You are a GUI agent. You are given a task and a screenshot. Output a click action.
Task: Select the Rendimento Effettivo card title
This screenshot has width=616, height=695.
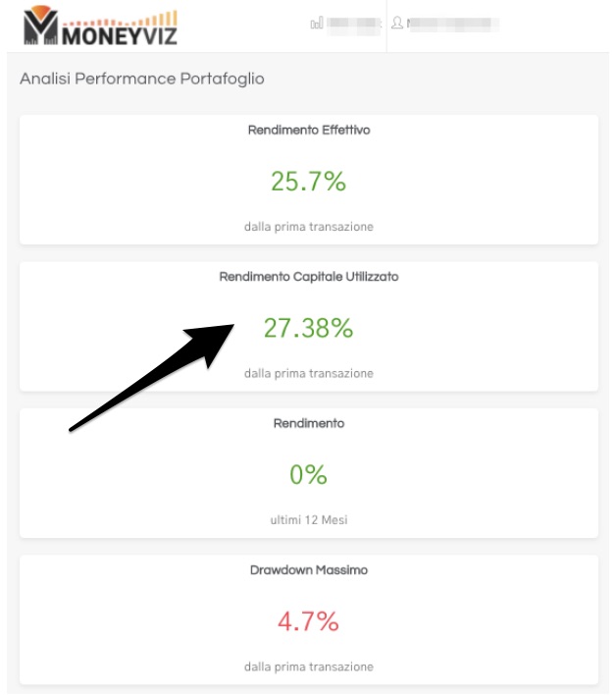tap(309, 130)
